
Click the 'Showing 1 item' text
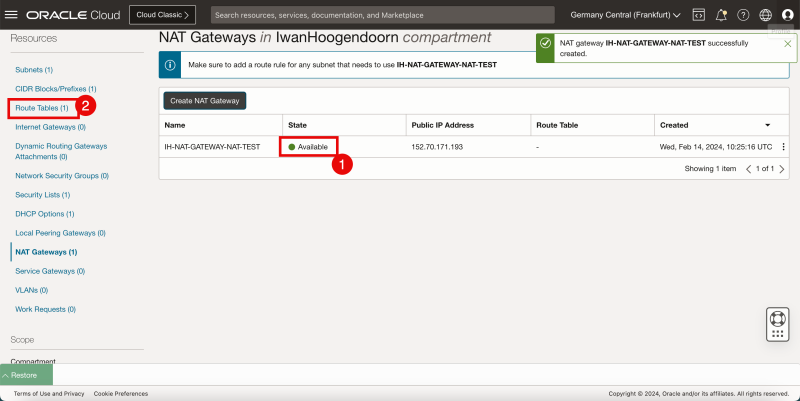[x=710, y=169]
